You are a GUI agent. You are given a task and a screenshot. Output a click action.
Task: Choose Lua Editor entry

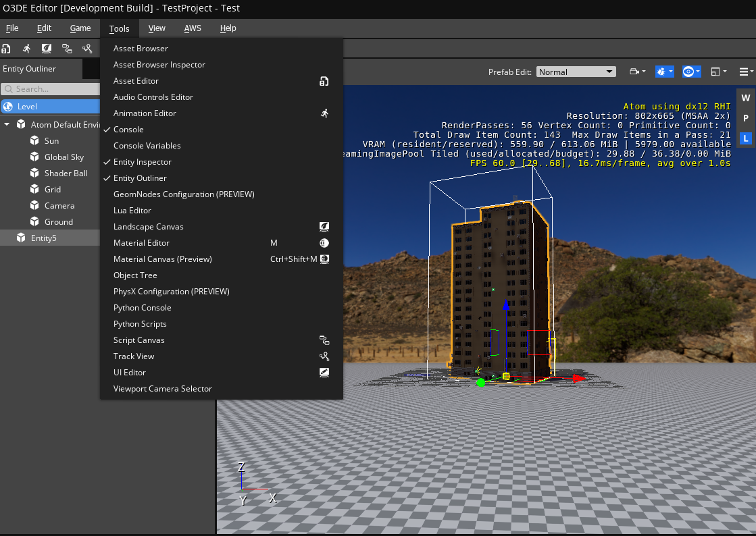(222, 211)
